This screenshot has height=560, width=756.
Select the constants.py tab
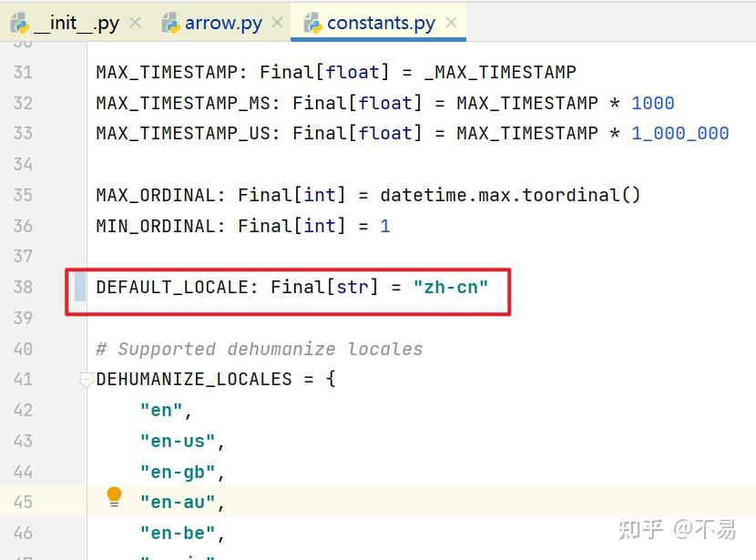(381, 23)
